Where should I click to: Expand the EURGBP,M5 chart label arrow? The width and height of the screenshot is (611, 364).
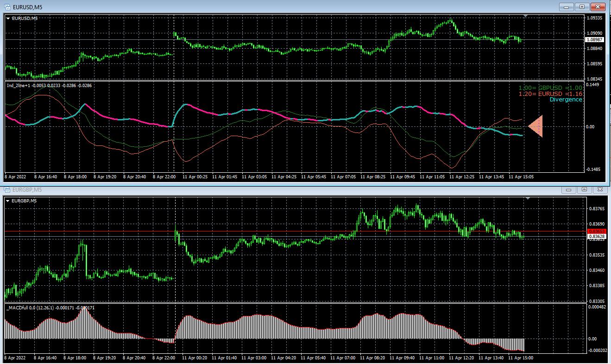pos(8,201)
